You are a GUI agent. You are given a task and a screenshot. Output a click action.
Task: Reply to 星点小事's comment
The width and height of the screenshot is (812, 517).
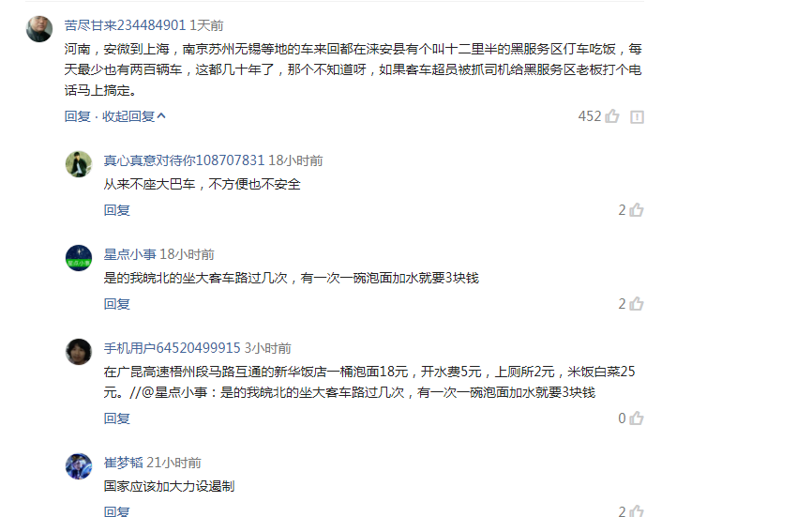(116, 304)
